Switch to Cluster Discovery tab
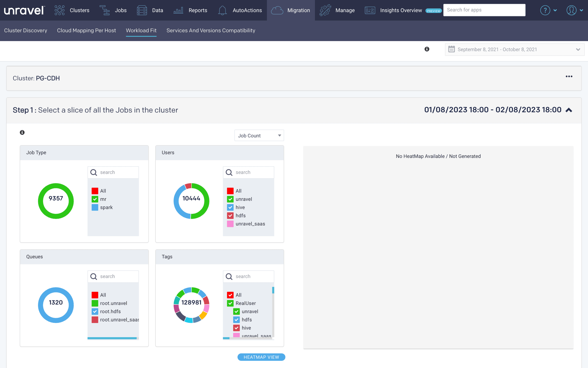This screenshot has height=368, width=588. click(x=25, y=31)
